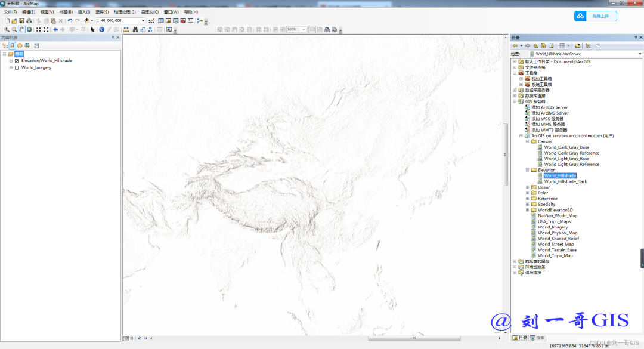
Task: Select the Zoom Out tool
Action: pyautogui.click(x=14, y=30)
